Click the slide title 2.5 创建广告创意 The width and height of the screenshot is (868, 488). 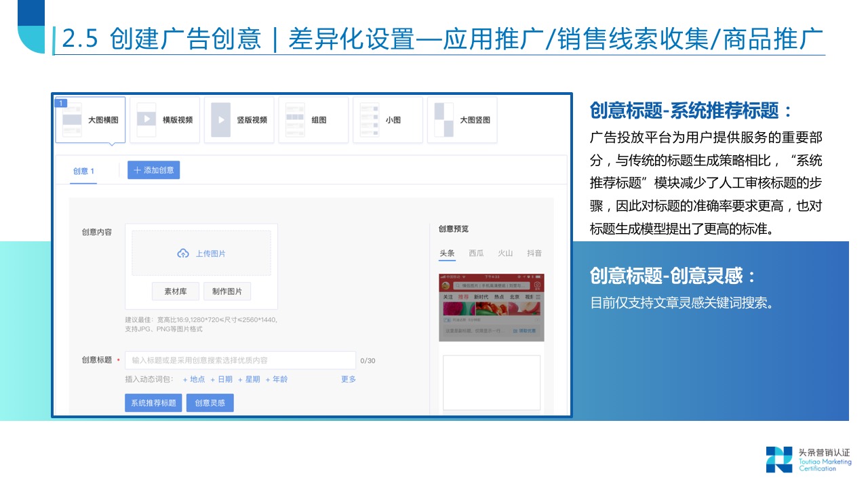(161, 39)
